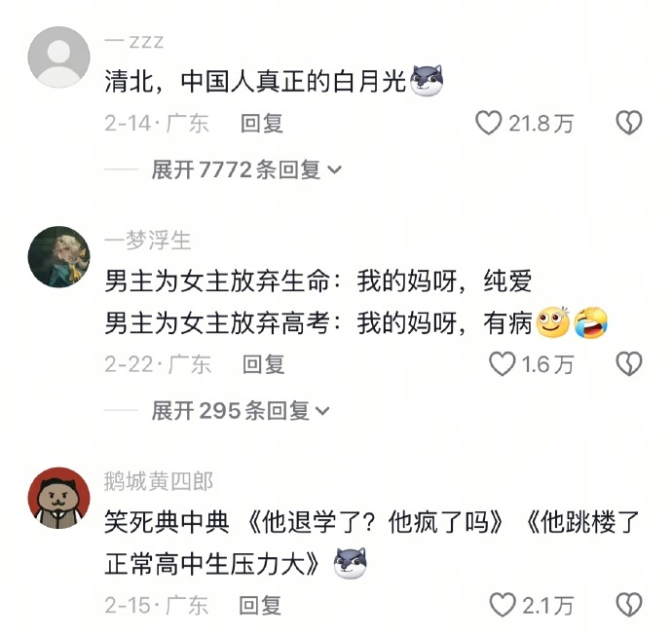Reply to the 男主为女主 comment
Viewport: 672px width, 636px height.
tap(263, 364)
